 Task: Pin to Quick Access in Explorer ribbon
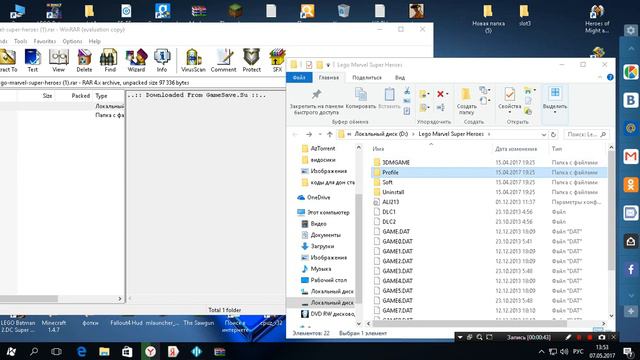(x=316, y=101)
